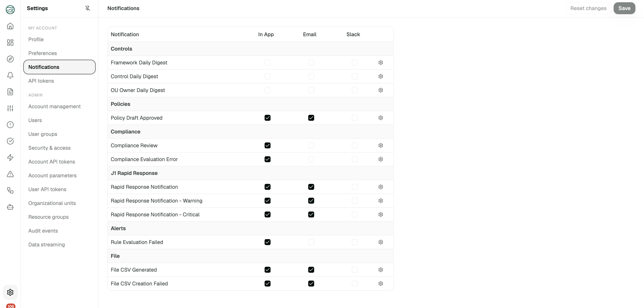The image size is (644, 308).
Task: Click the Slack column header
Action: click(x=353, y=35)
